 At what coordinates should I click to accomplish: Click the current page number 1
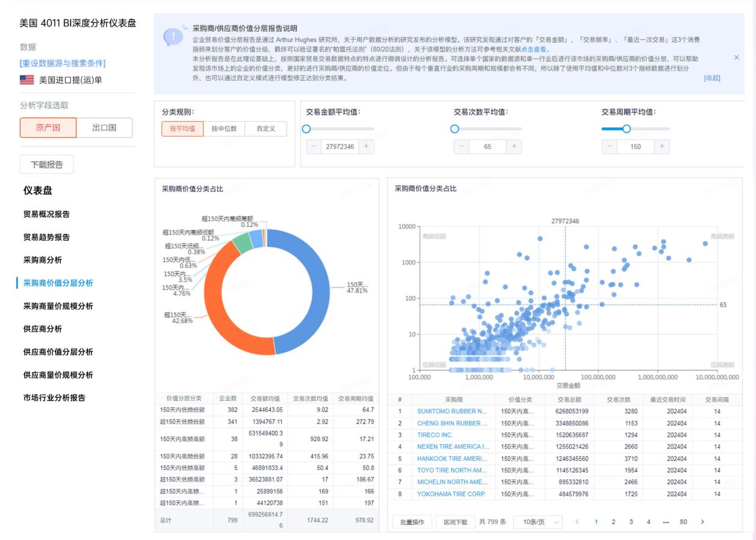click(x=596, y=522)
